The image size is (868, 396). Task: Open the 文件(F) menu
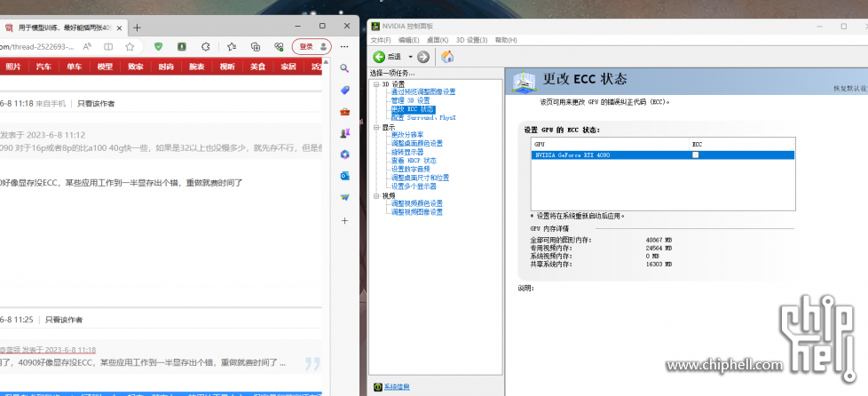pyautogui.click(x=381, y=40)
